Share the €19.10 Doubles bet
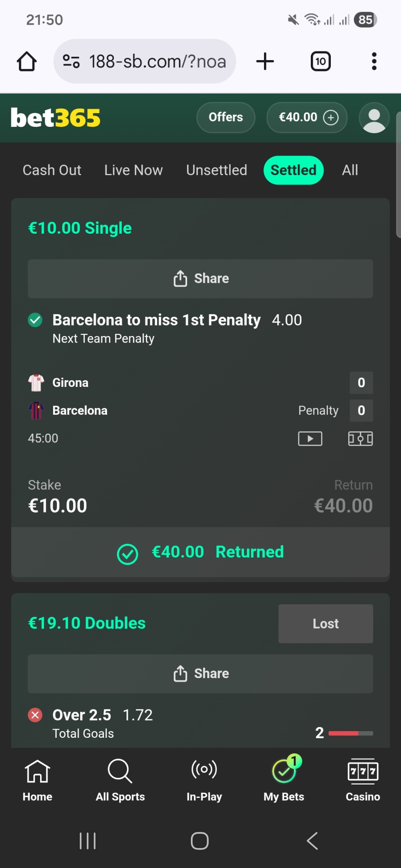 coord(200,674)
